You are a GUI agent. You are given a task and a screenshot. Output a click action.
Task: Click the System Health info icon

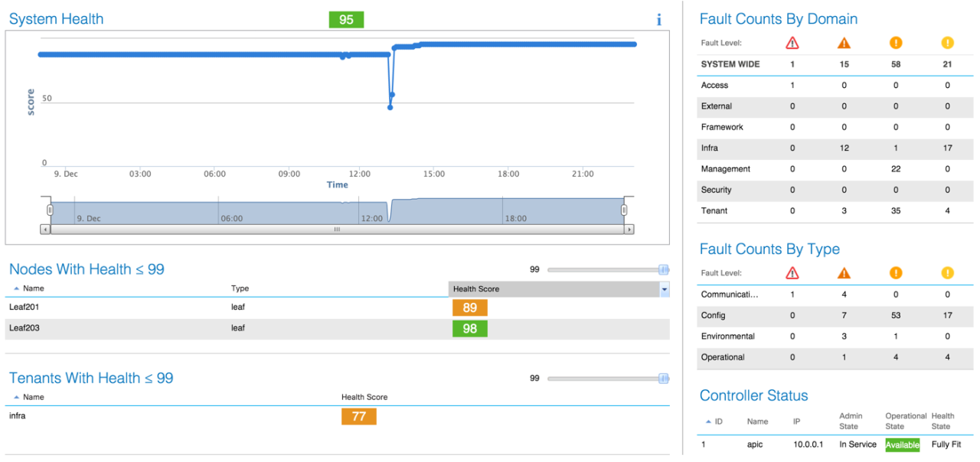(659, 20)
